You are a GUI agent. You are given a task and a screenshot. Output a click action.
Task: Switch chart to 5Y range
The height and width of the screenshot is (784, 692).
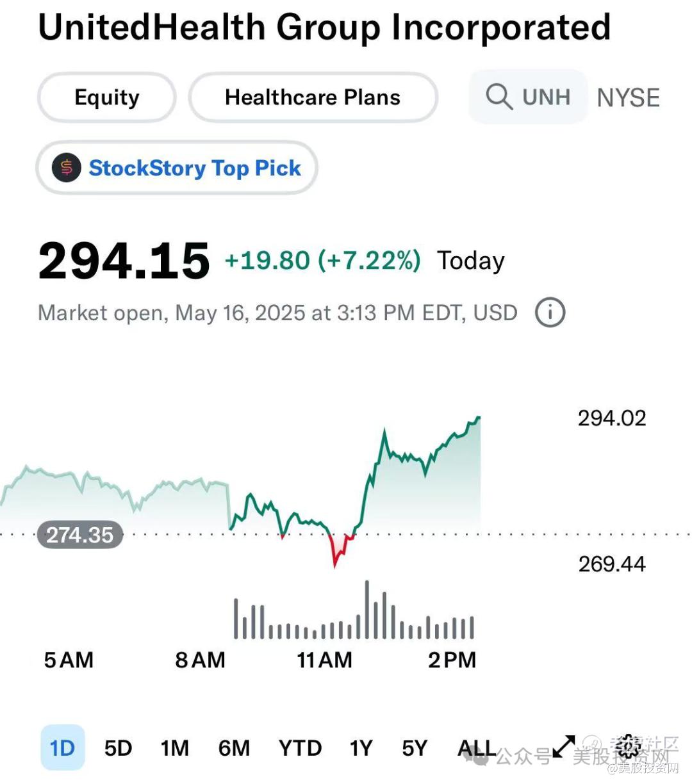415,747
